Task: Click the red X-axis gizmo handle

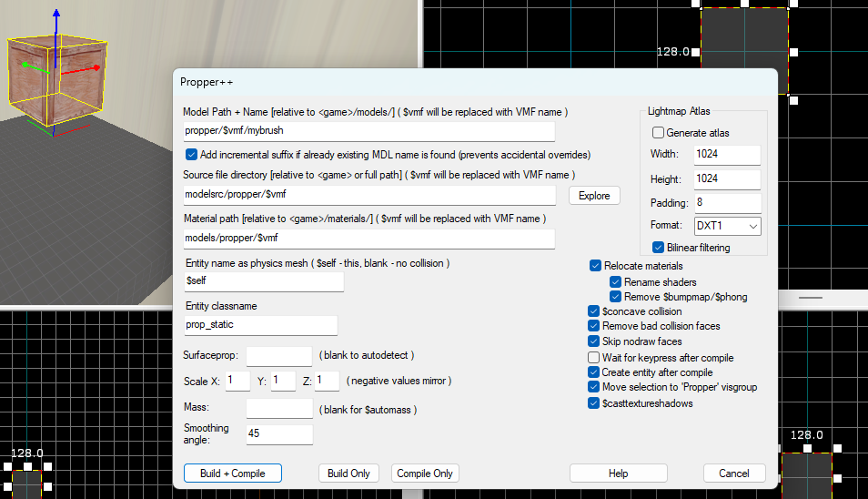Action: (x=96, y=67)
